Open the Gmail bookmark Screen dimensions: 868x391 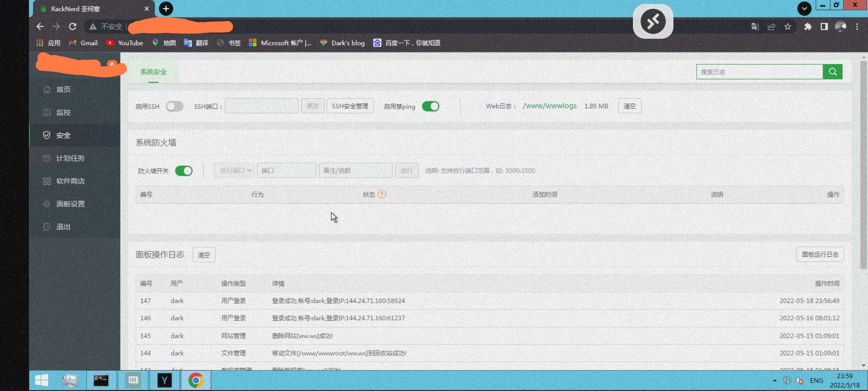83,43
